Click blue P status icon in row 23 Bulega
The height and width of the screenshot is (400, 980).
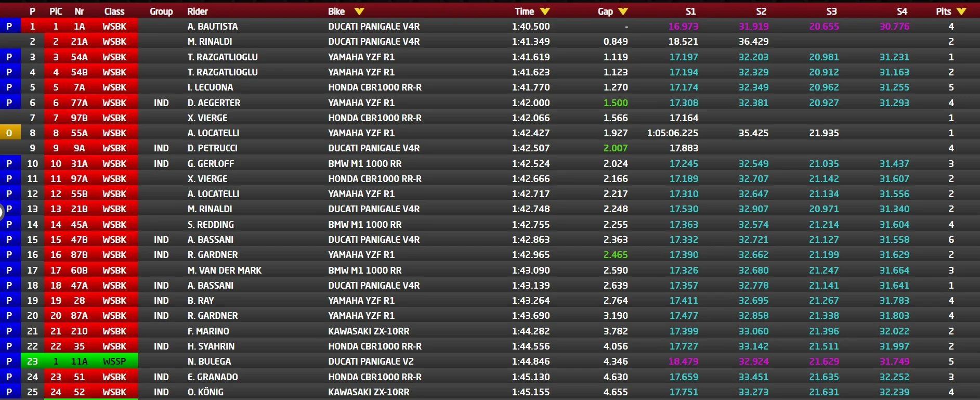click(x=9, y=362)
